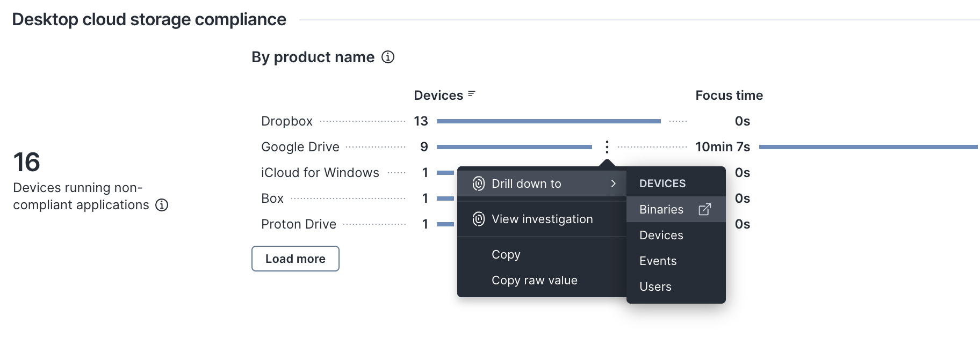Click the external link icon beside Binaries

point(704,209)
